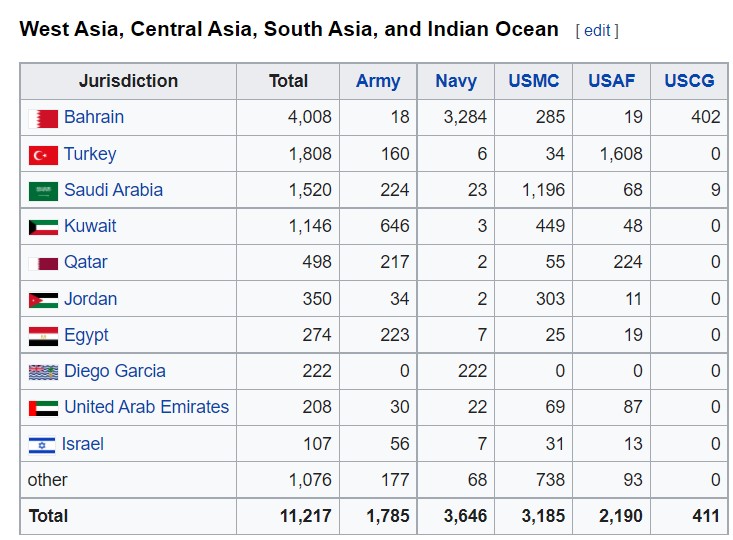Open the edit link beside section heading
This screenshot has height=540, width=733.
(597, 31)
